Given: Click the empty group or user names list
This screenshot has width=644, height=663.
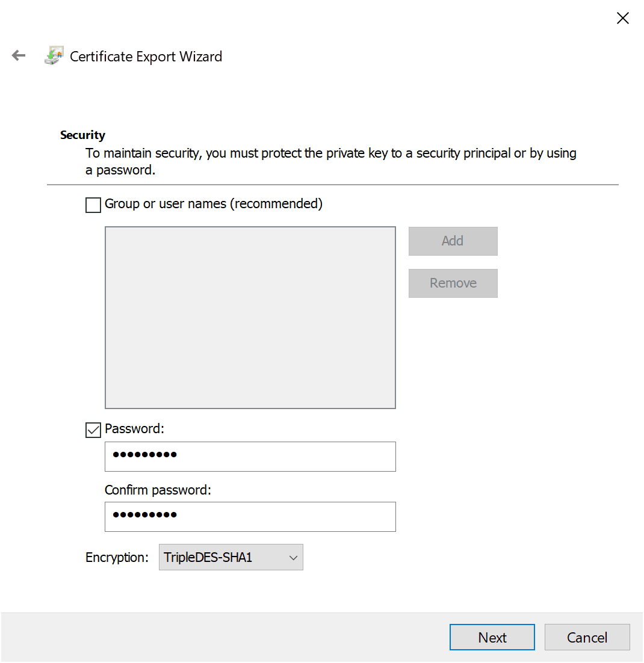Looking at the screenshot, I should click(x=250, y=317).
